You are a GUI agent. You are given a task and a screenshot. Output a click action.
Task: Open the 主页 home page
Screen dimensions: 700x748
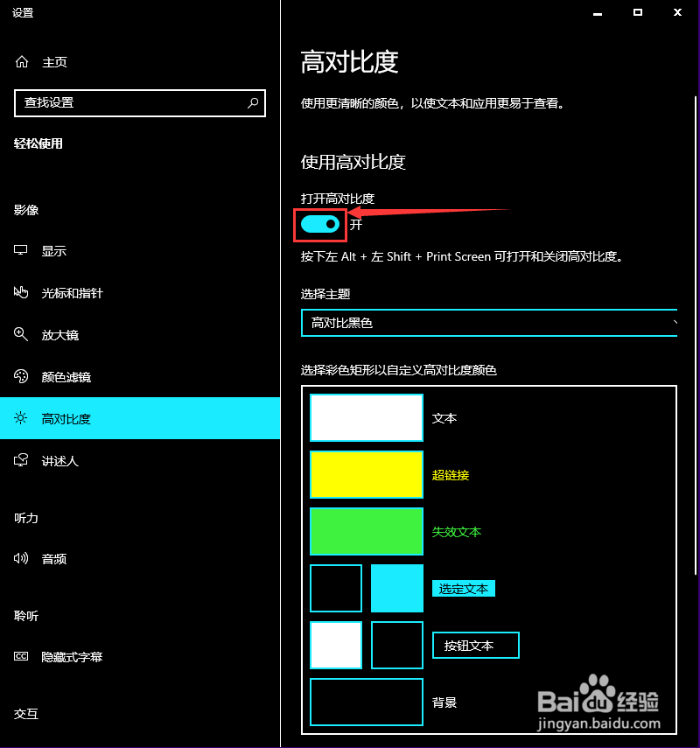[54, 62]
